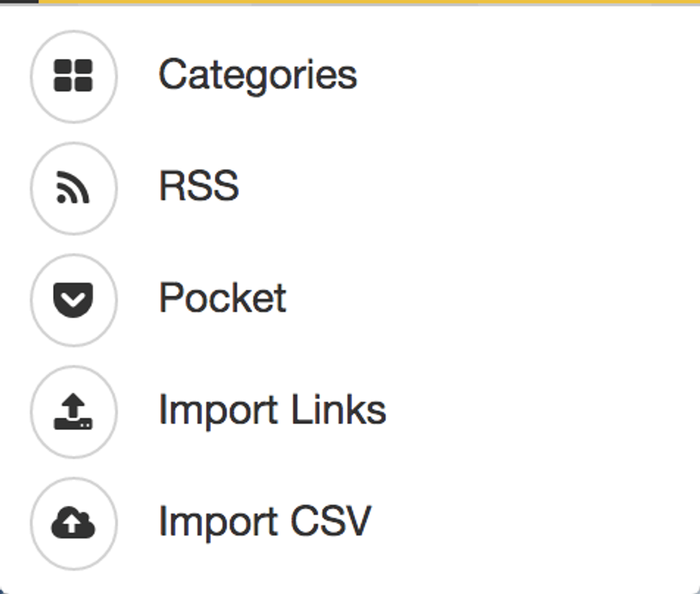Screen dimensions: 700x594
Task: Click the word "Links" in Import Links
Action: pyautogui.click(x=338, y=409)
